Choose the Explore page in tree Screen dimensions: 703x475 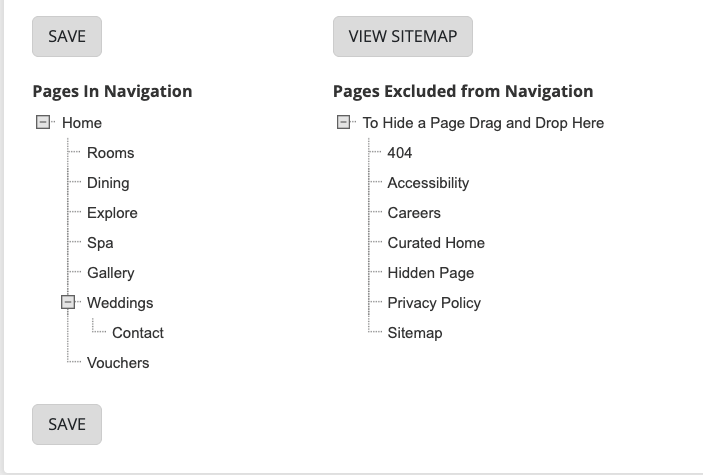pos(112,213)
